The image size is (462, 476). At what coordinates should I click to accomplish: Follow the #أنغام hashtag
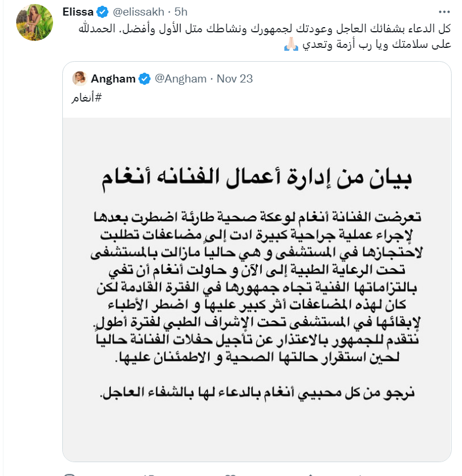point(87,98)
